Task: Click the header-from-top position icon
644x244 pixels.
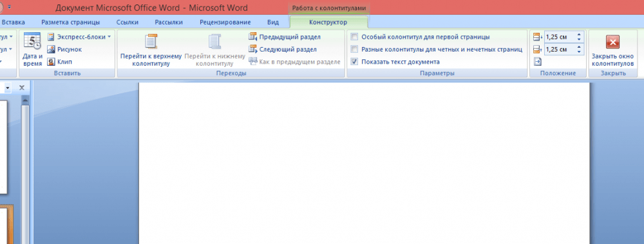Action: click(538, 37)
